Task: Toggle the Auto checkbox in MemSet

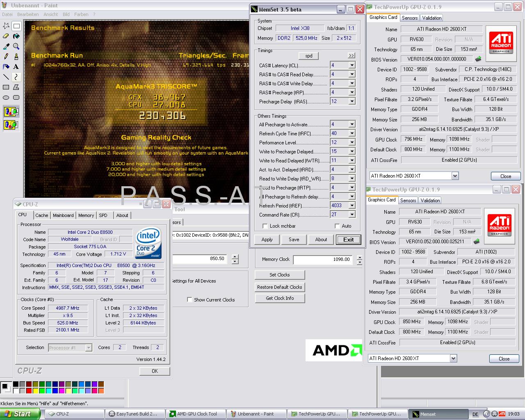Action: coord(337,226)
